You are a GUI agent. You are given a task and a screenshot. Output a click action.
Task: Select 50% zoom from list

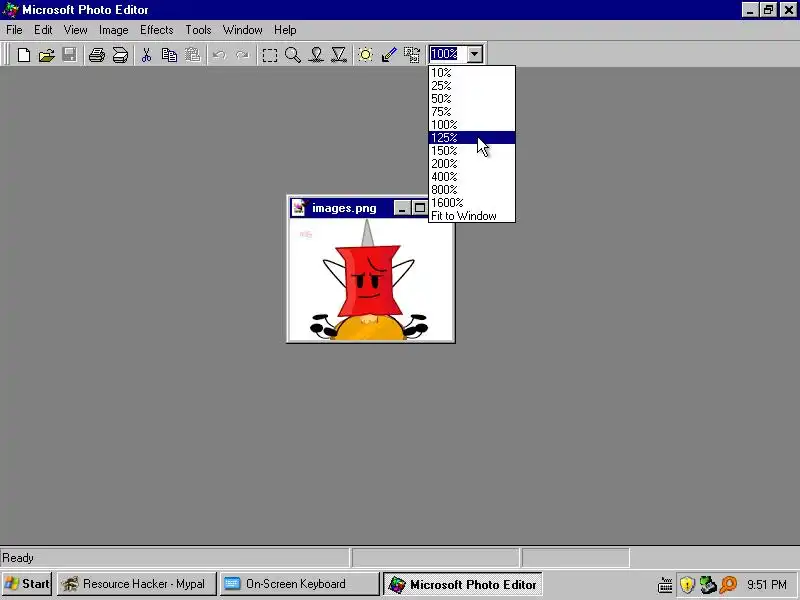471,98
